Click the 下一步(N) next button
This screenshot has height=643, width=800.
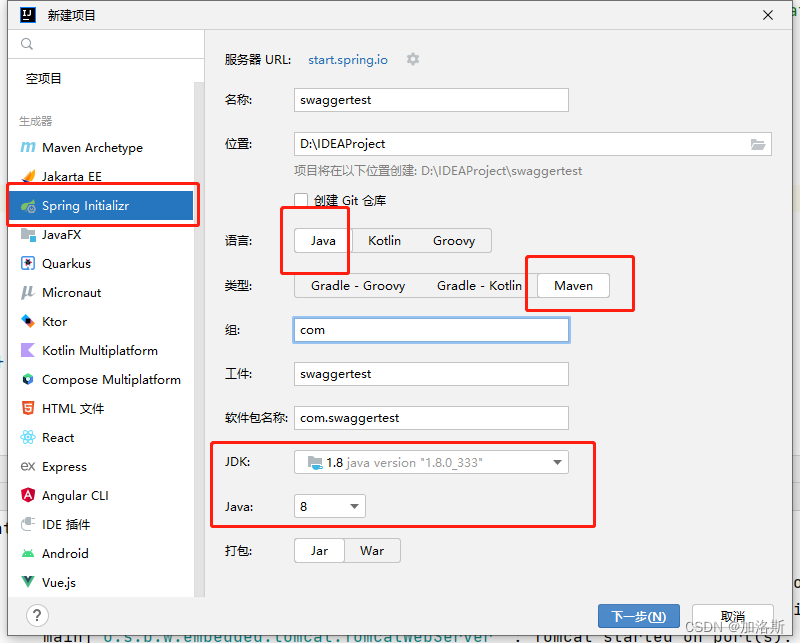coord(639,616)
